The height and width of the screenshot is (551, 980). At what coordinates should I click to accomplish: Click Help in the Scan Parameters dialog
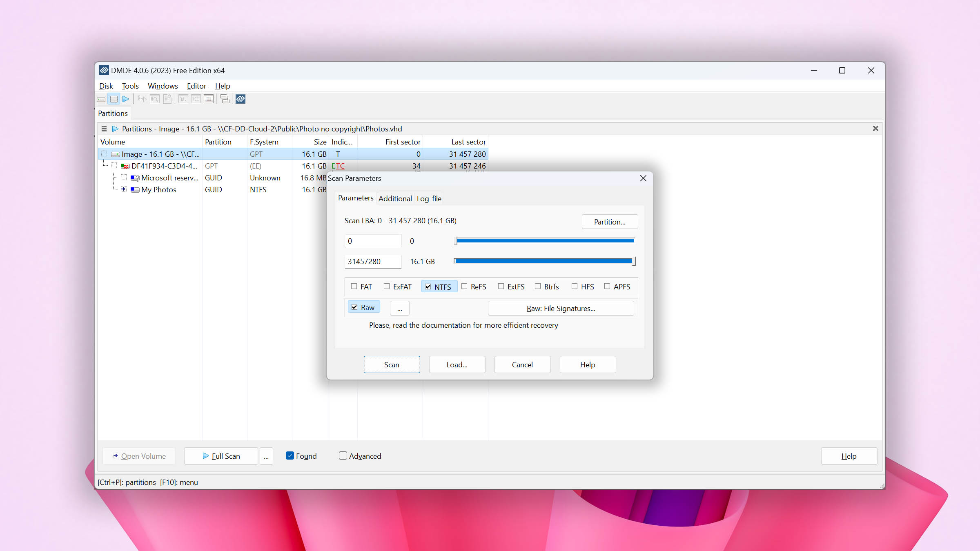click(588, 364)
